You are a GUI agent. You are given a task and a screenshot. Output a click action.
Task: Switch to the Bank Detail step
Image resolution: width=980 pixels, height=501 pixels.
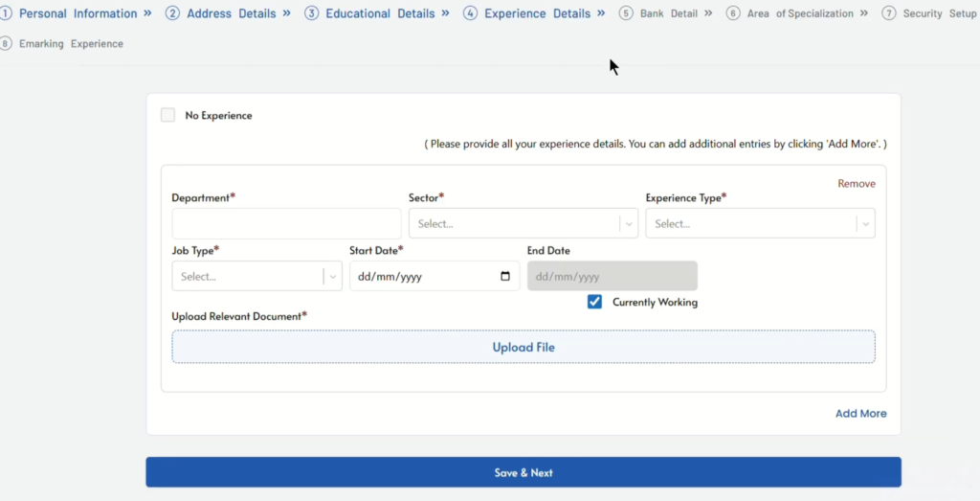[x=670, y=13]
